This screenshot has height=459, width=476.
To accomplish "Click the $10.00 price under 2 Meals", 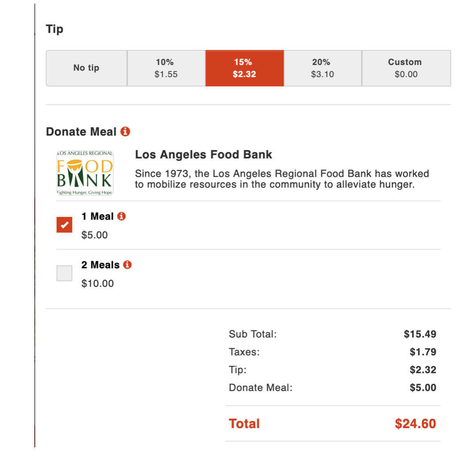I will [97, 284].
